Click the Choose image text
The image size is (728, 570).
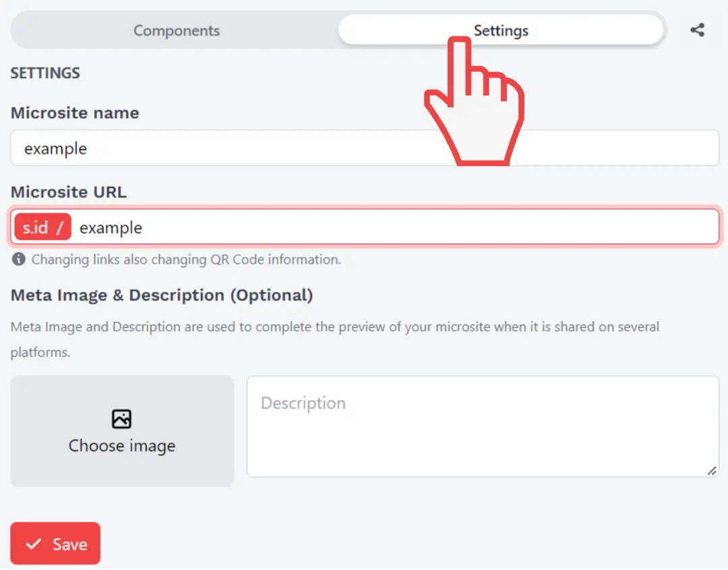[122, 446]
